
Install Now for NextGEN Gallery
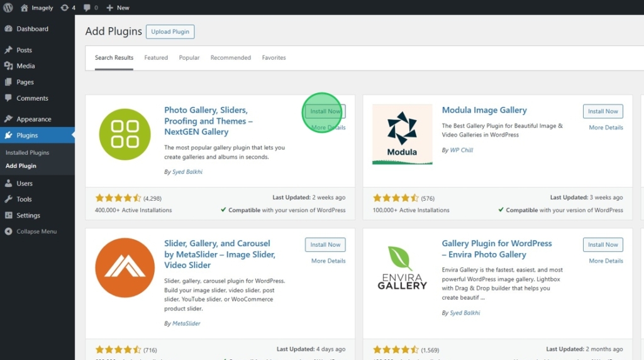pyautogui.click(x=325, y=111)
